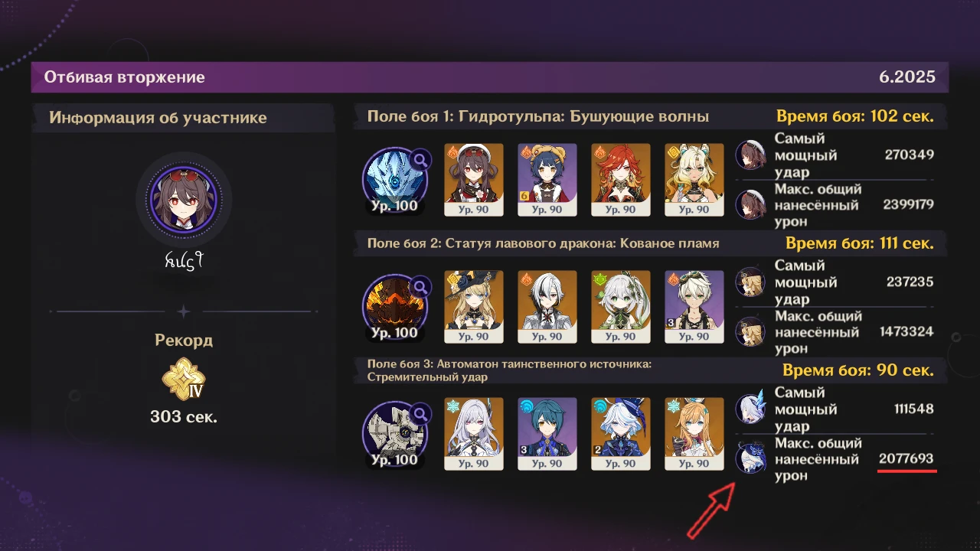980x551 pixels.
Task: Click the underlined 2077693 damage value
Action: pyautogui.click(x=906, y=459)
